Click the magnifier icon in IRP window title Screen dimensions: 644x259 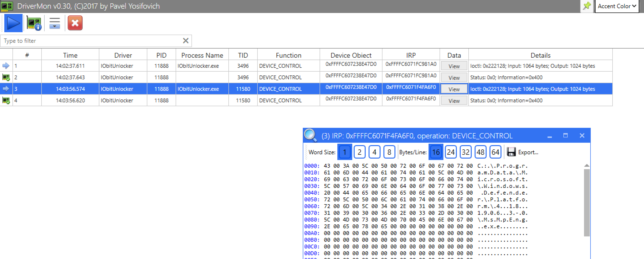pos(310,135)
